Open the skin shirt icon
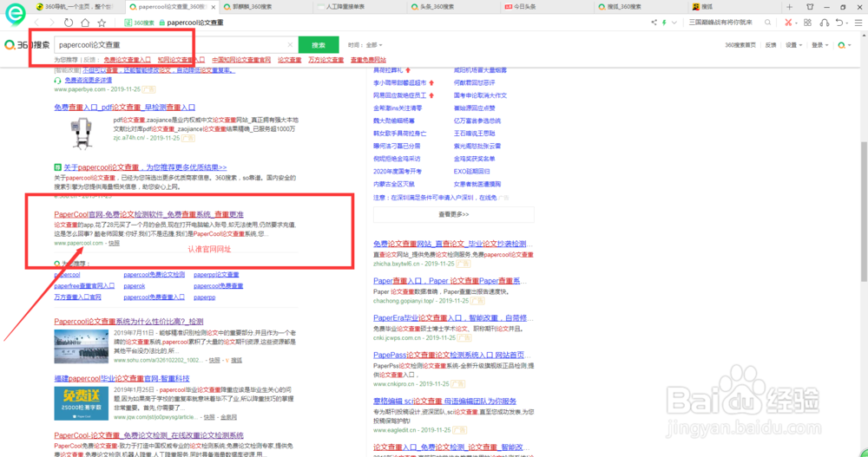This screenshot has width=868, height=457. pos(810,7)
